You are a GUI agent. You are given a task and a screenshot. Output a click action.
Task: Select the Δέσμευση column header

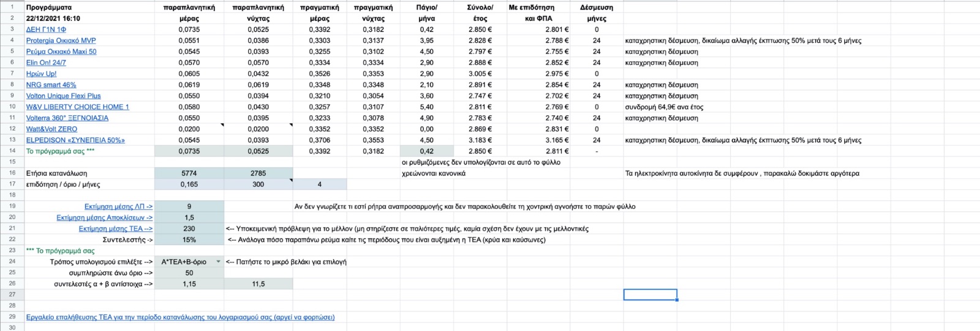[597, 7]
